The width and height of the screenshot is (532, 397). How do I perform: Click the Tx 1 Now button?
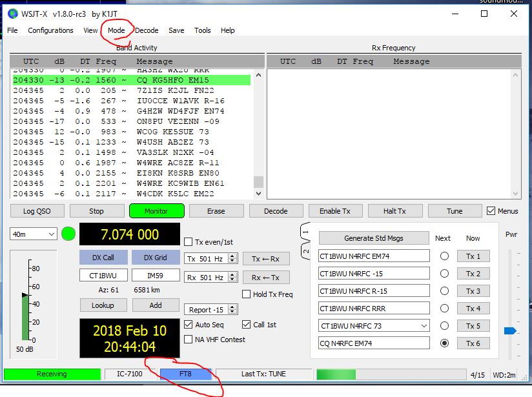(x=473, y=256)
